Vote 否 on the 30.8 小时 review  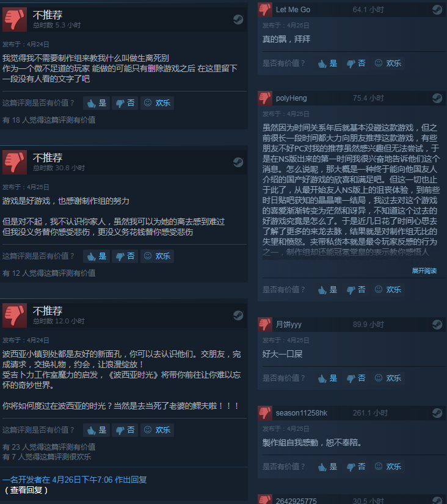[x=125, y=256]
